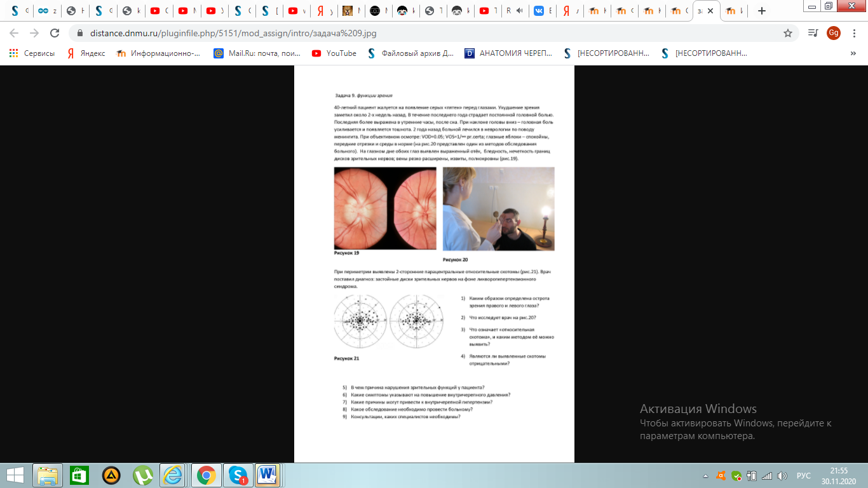Open the АНАТОМИЯ ЧЕРЕП bookmark

click(509, 53)
